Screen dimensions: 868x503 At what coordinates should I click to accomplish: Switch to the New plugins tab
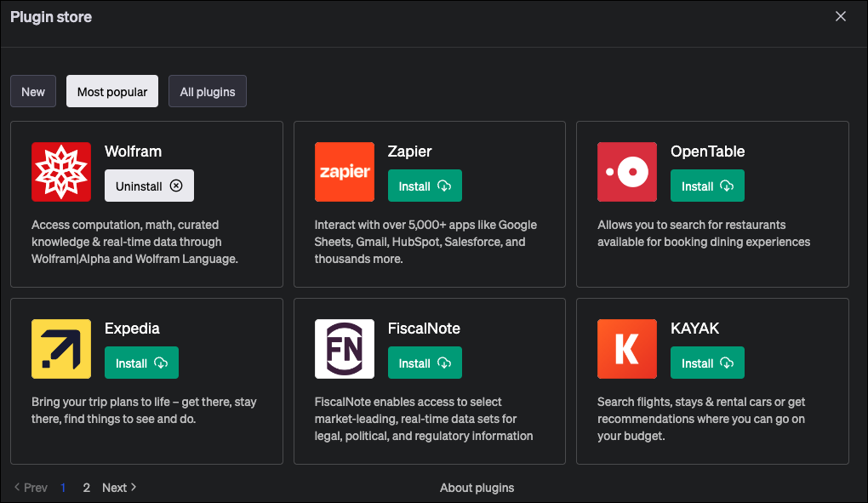[x=33, y=91]
